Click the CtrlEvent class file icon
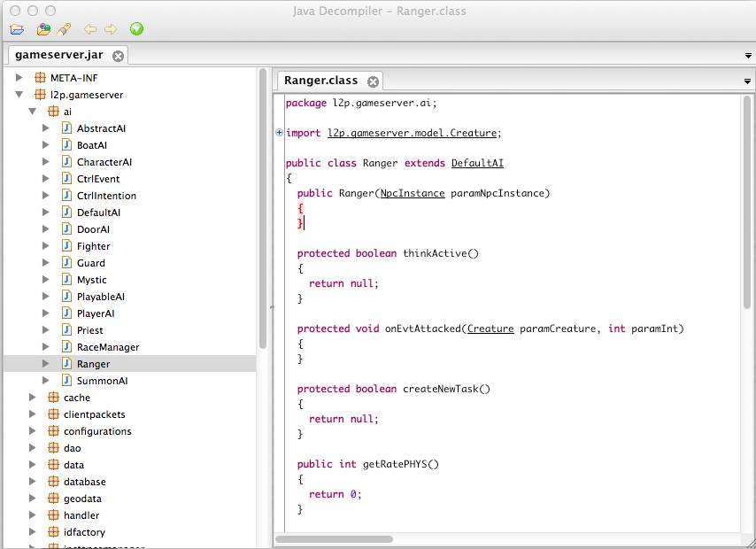 (67, 179)
